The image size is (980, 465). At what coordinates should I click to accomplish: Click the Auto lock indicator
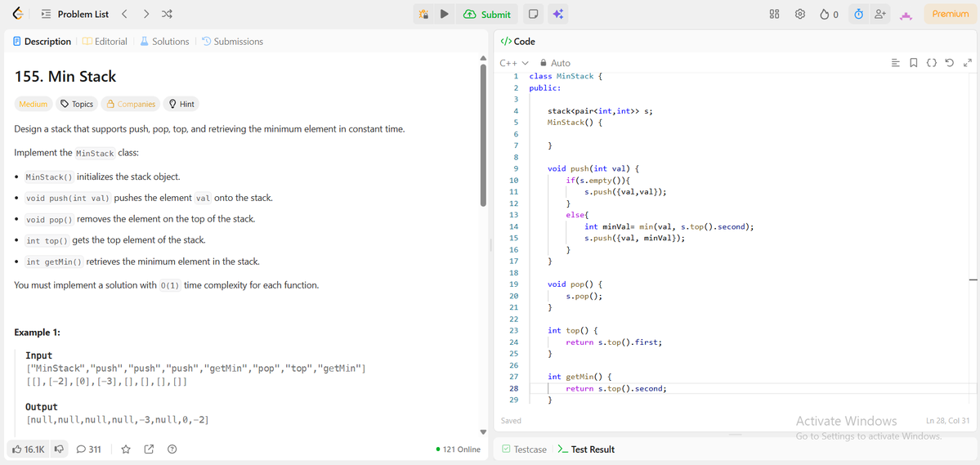click(x=555, y=62)
